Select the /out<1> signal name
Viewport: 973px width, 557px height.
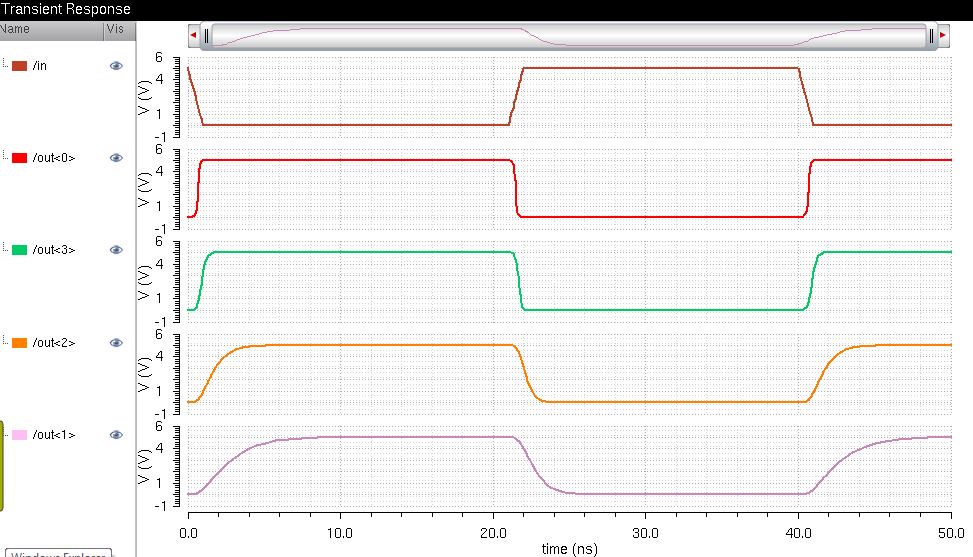pos(54,435)
